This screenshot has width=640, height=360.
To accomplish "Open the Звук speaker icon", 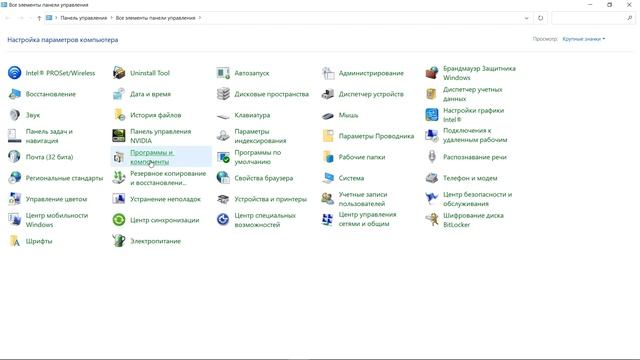I will [15, 115].
